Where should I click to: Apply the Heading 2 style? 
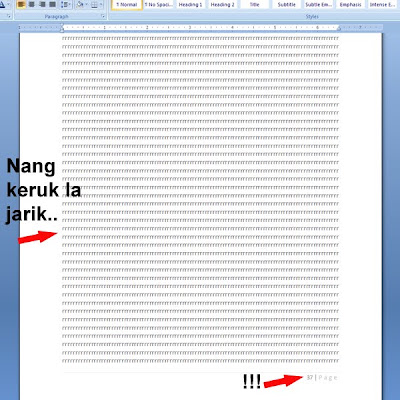point(222,5)
